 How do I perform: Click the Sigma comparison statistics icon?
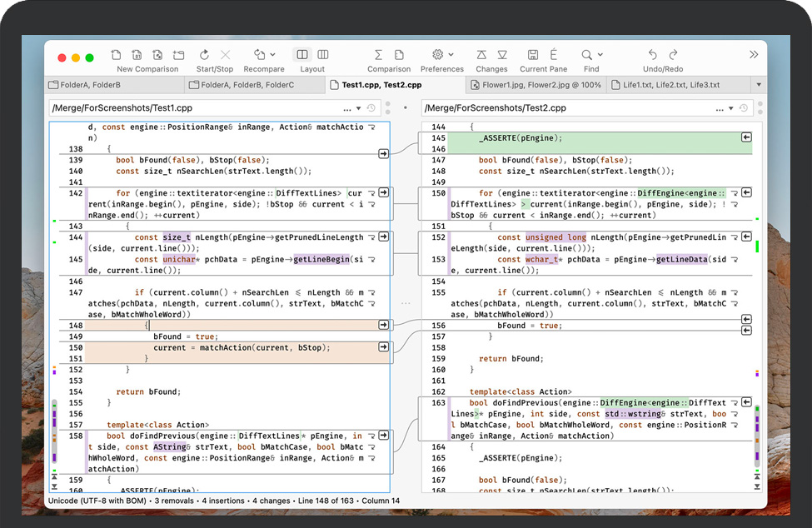[379, 55]
